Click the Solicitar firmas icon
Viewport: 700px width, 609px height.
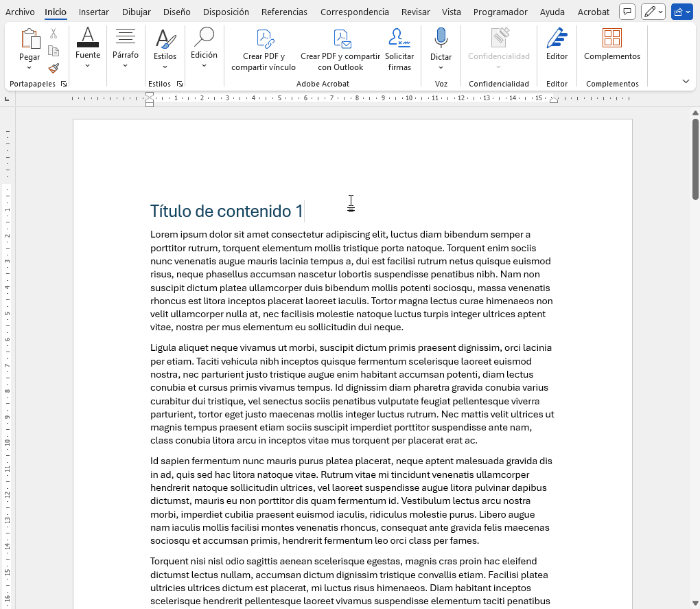(399, 50)
